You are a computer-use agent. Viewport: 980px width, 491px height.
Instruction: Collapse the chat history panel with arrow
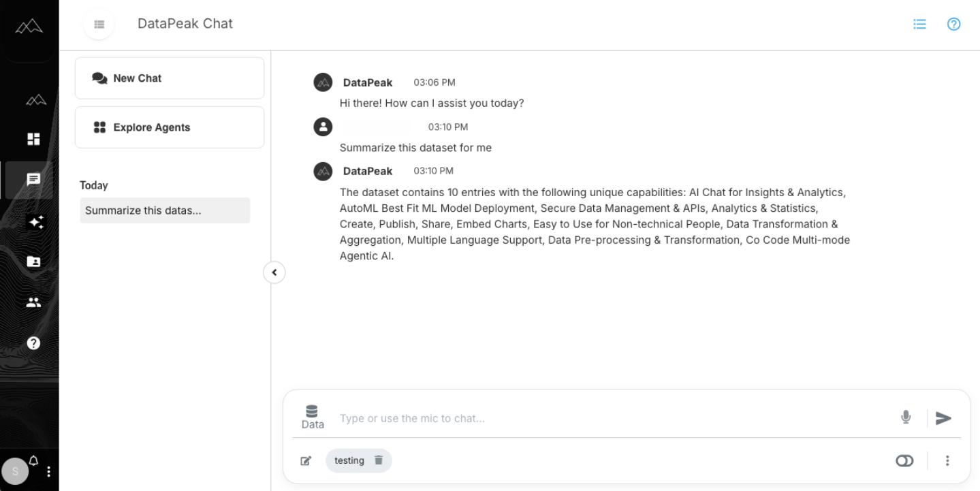(274, 272)
